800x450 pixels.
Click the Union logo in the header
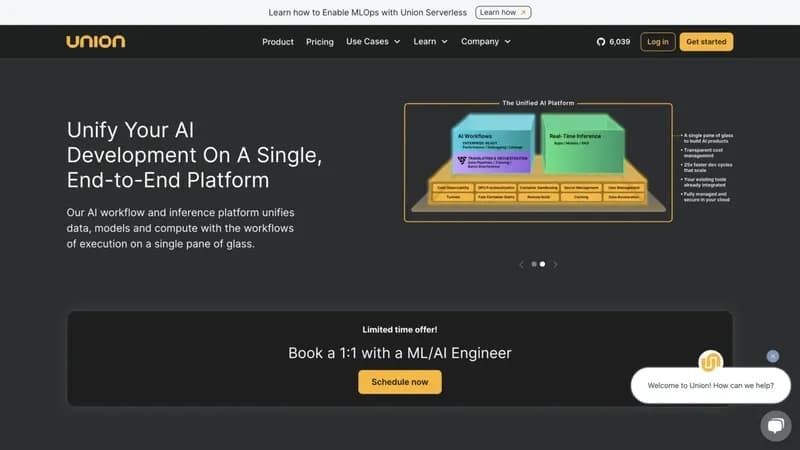click(x=95, y=41)
